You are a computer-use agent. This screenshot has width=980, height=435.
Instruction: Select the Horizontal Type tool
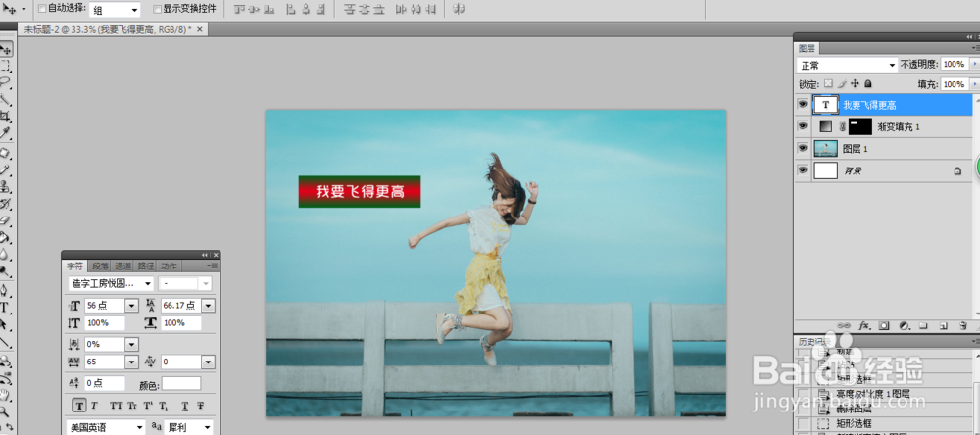6,308
